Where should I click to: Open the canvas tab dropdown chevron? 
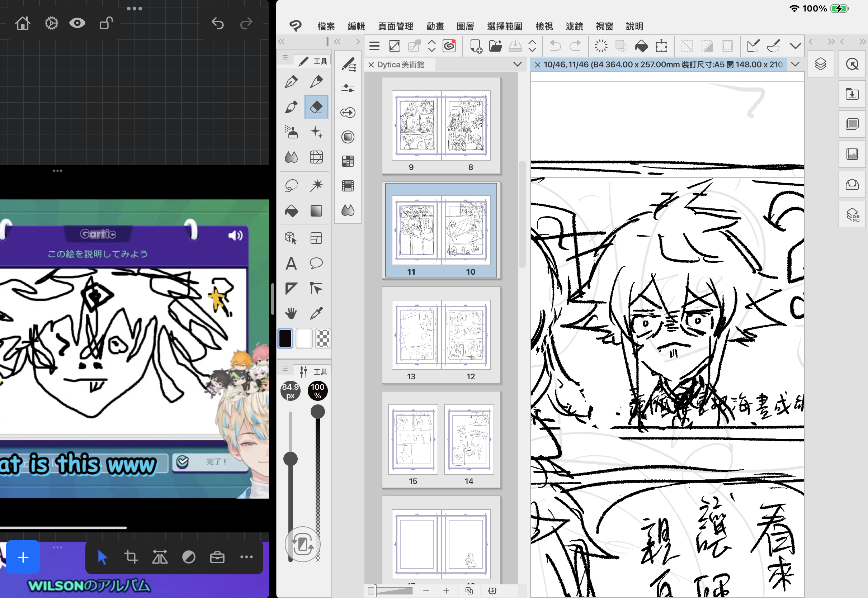(x=795, y=65)
